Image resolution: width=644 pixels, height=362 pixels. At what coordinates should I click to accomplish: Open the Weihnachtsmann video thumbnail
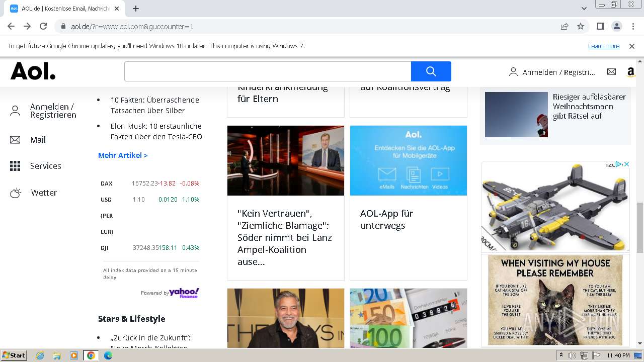tap(516, 115)
